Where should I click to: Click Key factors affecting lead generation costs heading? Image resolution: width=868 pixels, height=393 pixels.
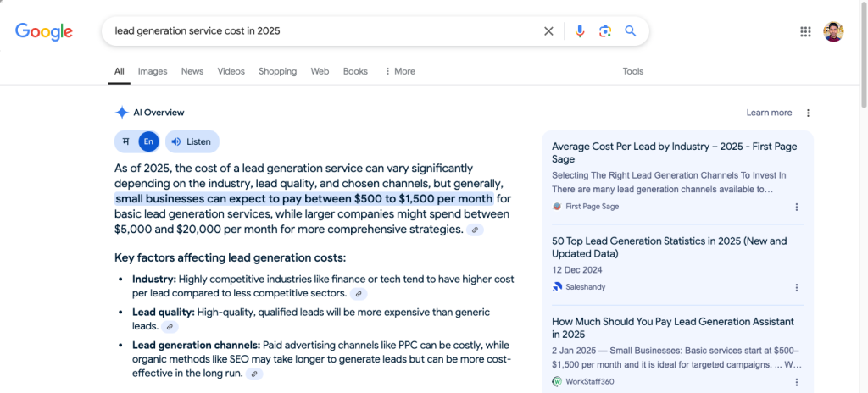(230, 258)
